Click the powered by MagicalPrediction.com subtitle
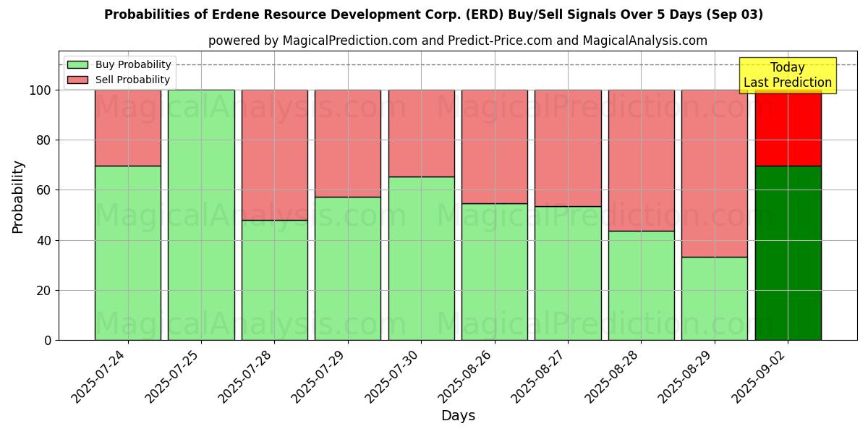868x434 pixels. pos(457,41)
